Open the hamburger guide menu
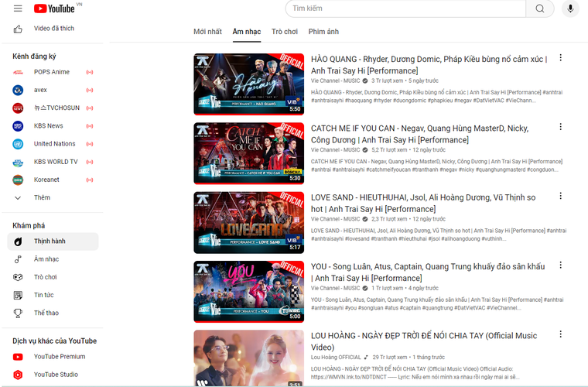This screenshot has height=387, width=588. (x=18, y=9)
